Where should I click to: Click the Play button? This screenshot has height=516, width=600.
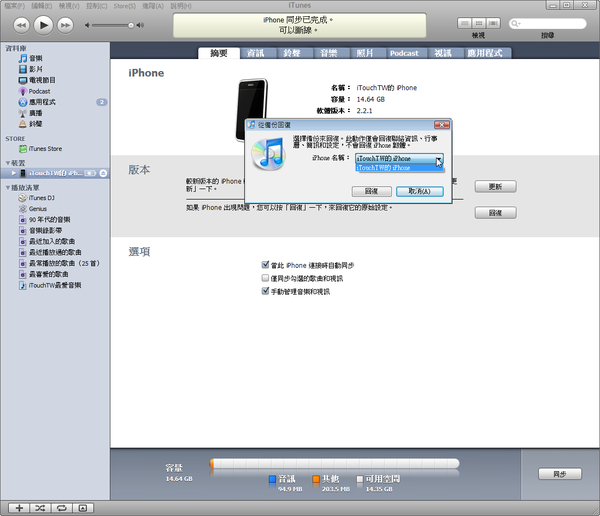43,25
